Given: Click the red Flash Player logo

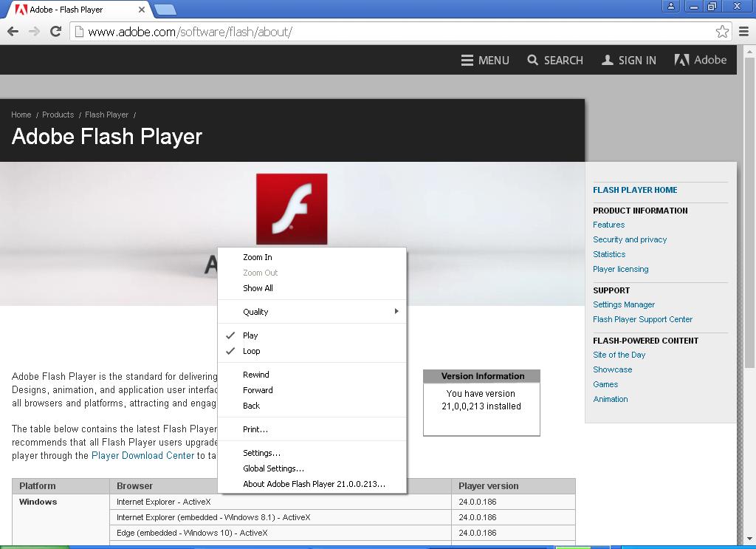Looking at the screenshot, I should [292, 209].
